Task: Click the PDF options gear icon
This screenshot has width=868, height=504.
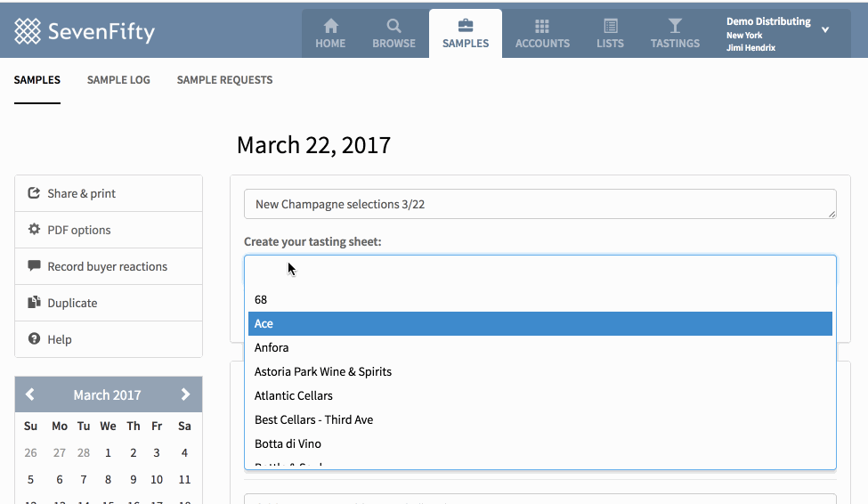Action: coord(34,229)
